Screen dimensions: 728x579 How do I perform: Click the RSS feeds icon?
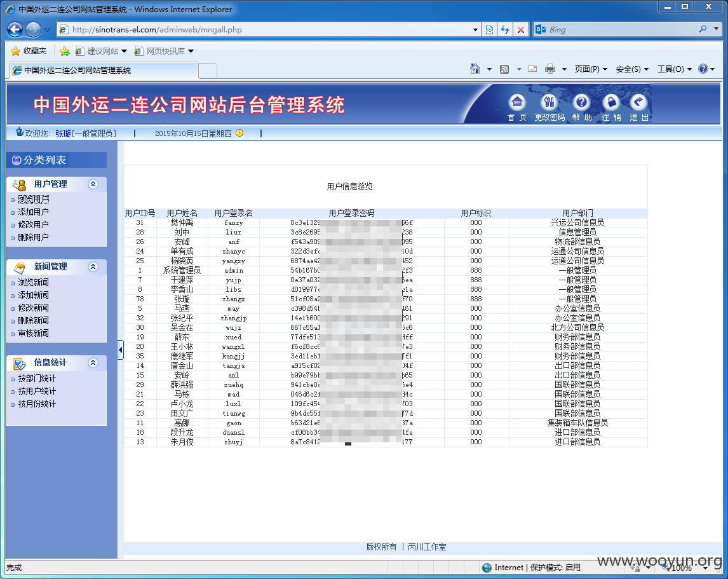click(x=504, y=69)
